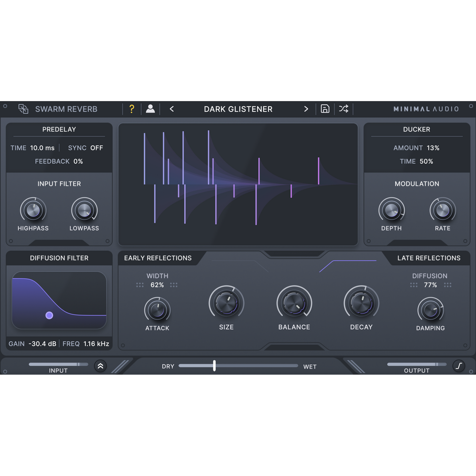Collapse the reflections panel via the bottom notch

[x=295, y=346]
